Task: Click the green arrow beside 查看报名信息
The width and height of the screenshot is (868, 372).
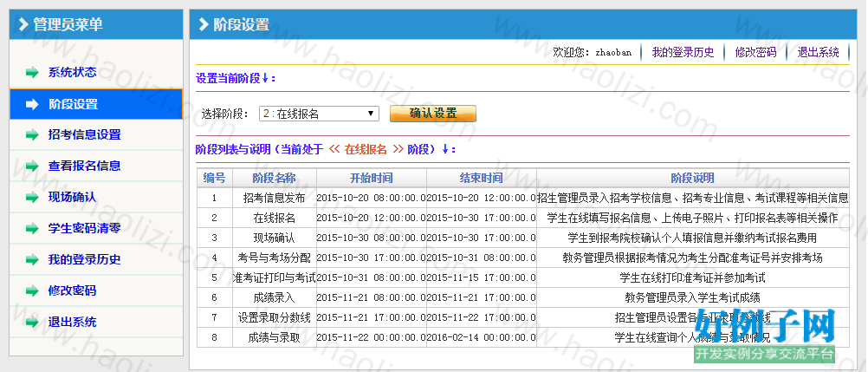Action: click(32, 166)
